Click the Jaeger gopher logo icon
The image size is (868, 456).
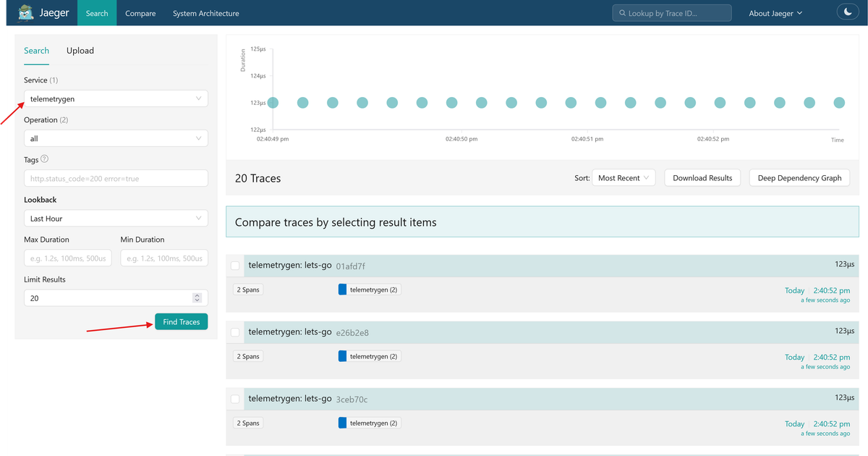[26, 13]
